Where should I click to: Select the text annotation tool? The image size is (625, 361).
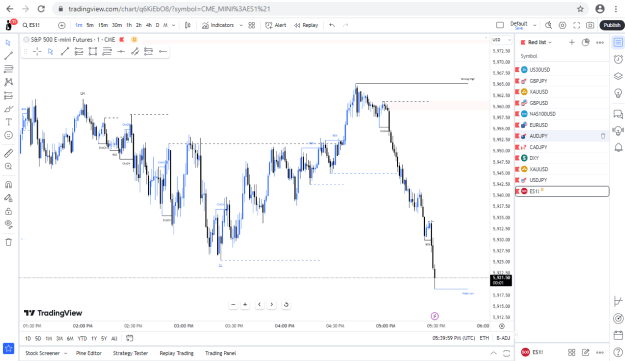point(8,122)
